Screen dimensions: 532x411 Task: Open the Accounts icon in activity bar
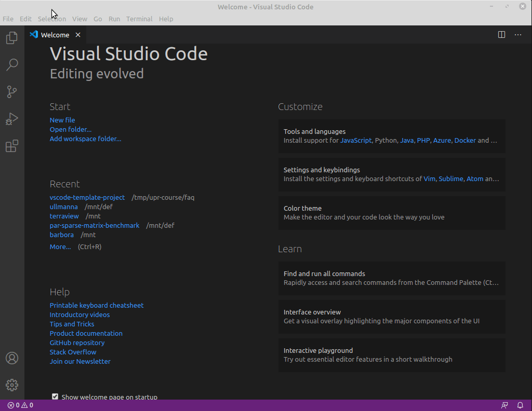pos(12,358)
